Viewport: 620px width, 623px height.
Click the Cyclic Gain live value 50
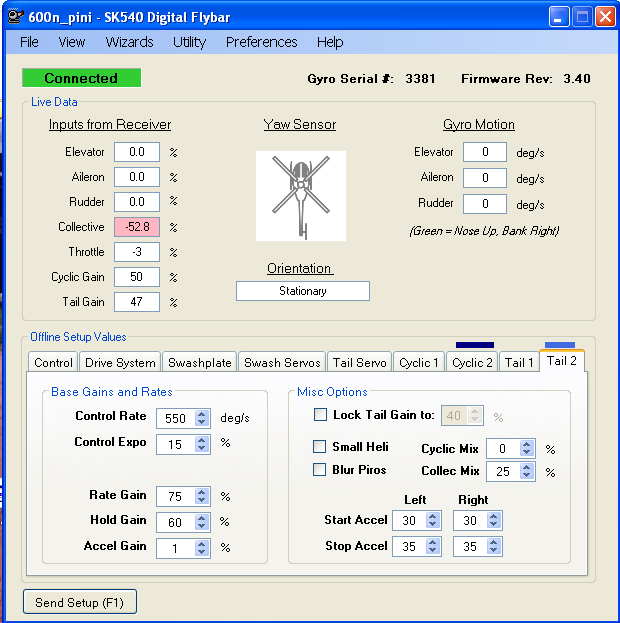[x=137, y=277]
